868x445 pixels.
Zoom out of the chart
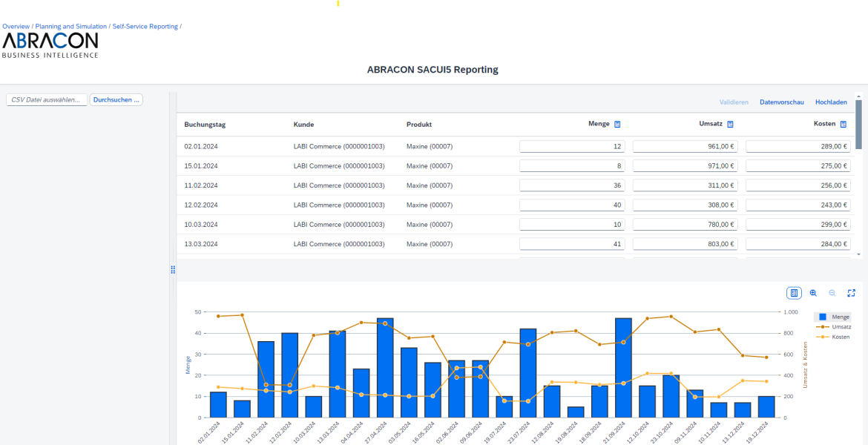click(x=832, y=293)
